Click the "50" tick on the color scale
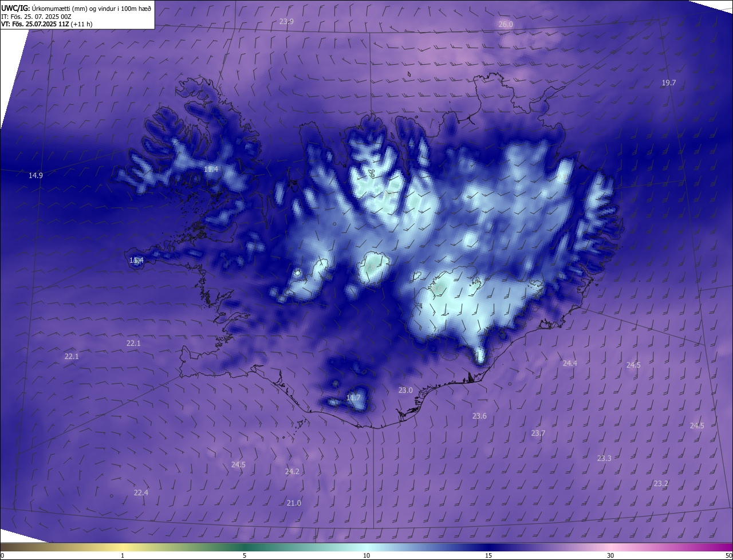This screenshot has height=560, width=733. 728,555
